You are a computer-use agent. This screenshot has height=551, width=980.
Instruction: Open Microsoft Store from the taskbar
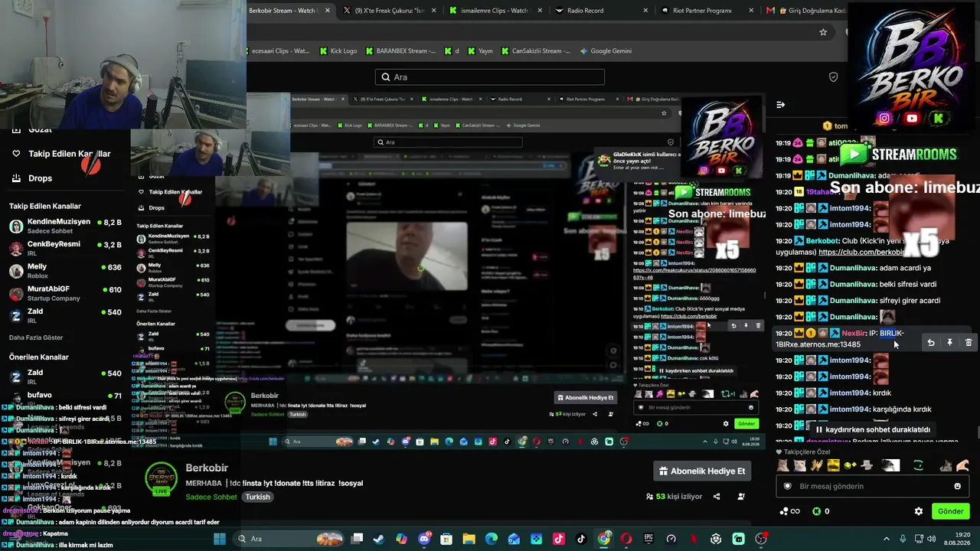(446, 539)
